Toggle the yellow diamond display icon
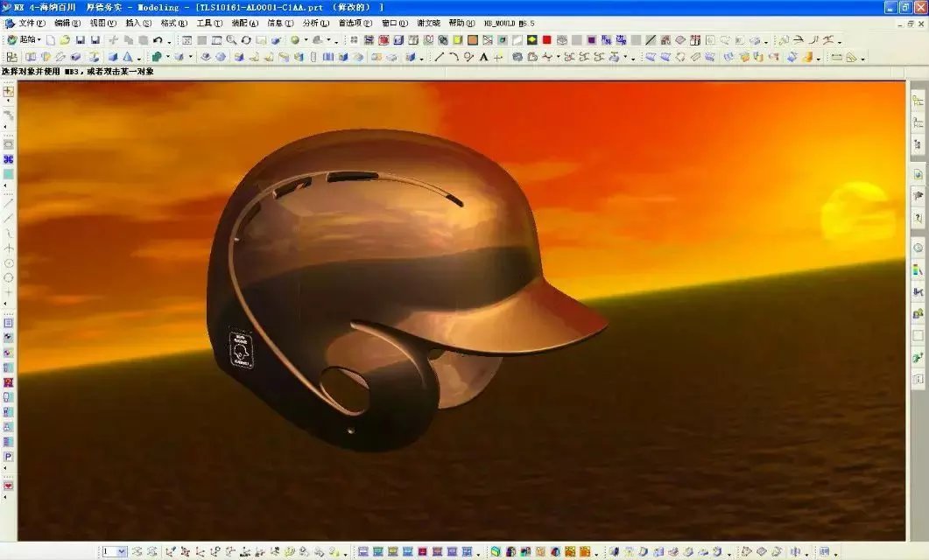This screenshot has height=560, width=929. click(x=531, y=40)
